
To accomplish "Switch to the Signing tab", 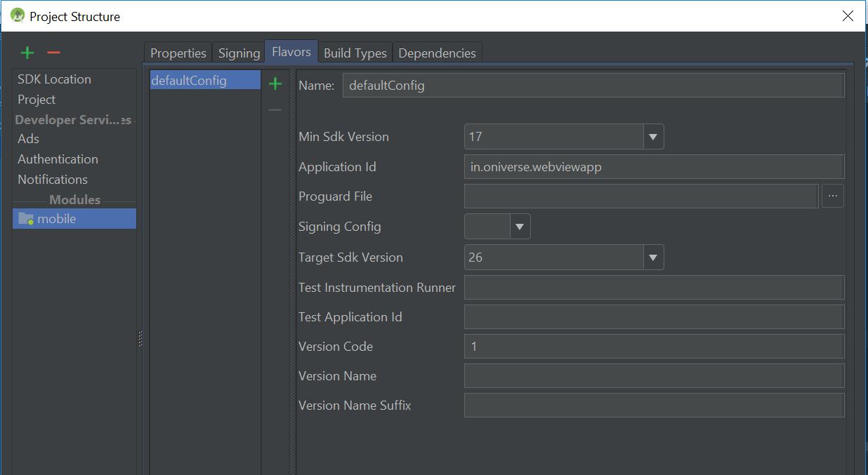I will [239, 53].
